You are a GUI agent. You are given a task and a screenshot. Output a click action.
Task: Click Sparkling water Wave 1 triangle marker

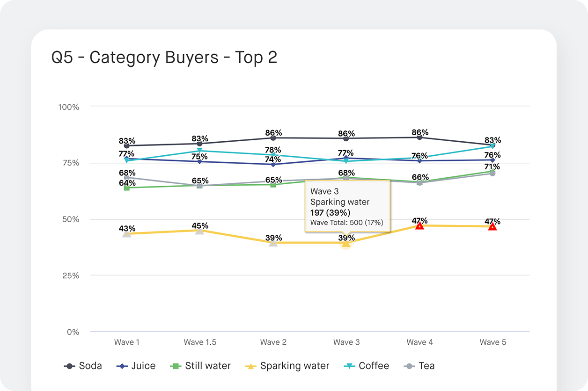pyautogui.click(x=127, y=233)
